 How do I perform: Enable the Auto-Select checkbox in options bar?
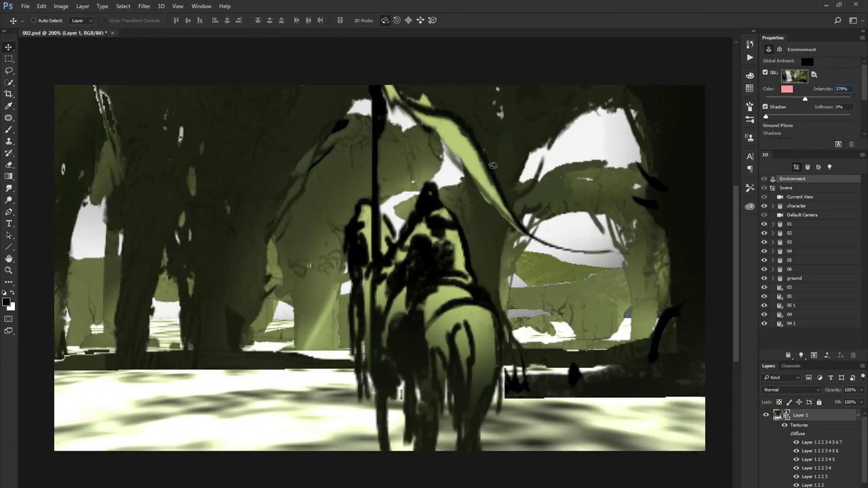34,20
